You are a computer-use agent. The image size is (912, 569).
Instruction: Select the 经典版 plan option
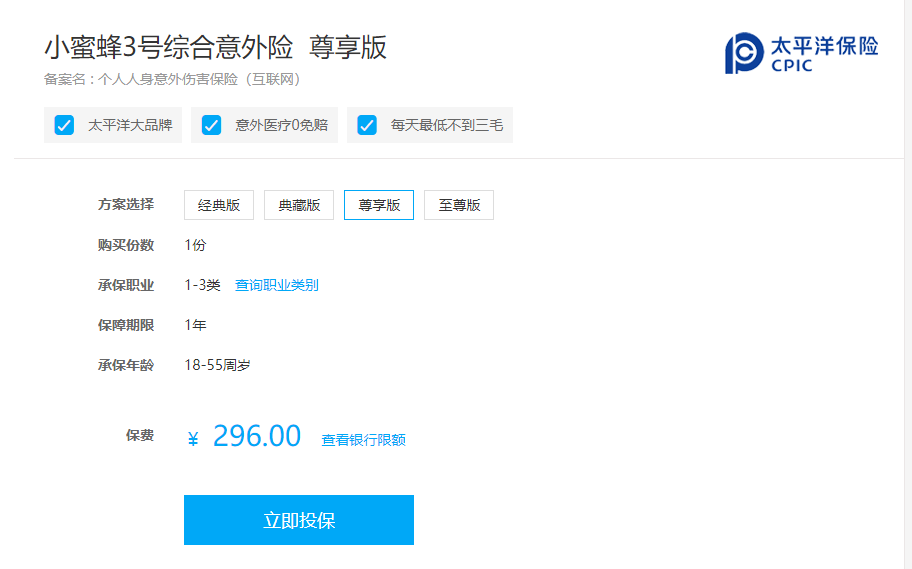tap(219, 205)
